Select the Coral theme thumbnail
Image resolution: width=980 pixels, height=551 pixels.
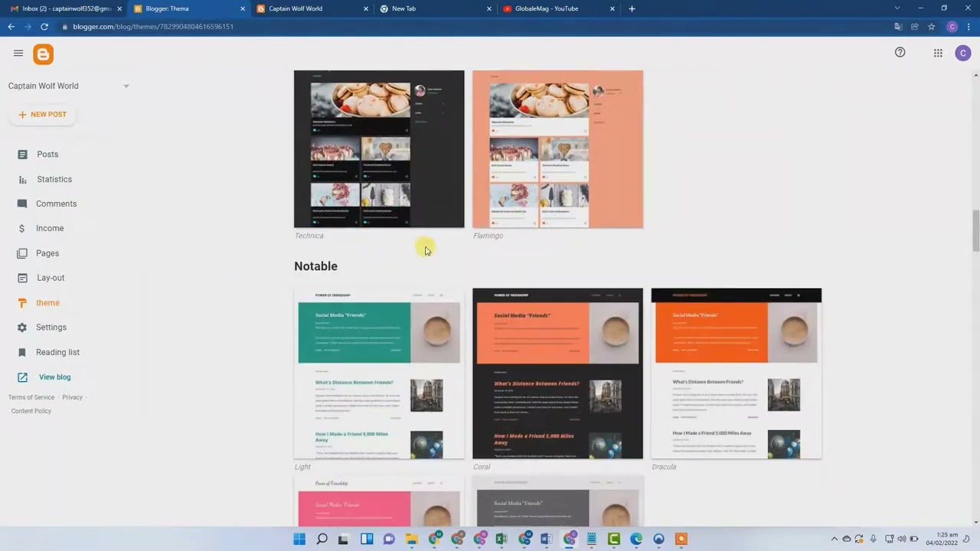pos(557,373)
